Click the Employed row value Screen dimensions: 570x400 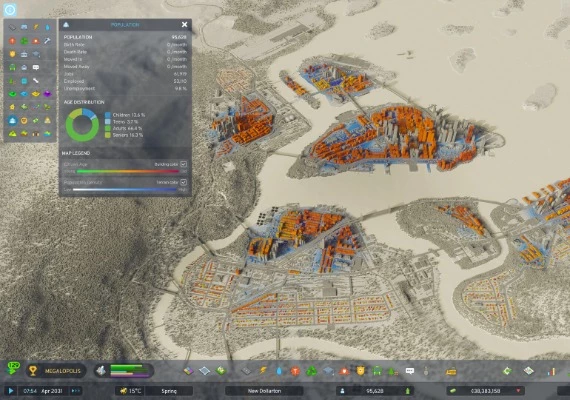tap(180, 81)
